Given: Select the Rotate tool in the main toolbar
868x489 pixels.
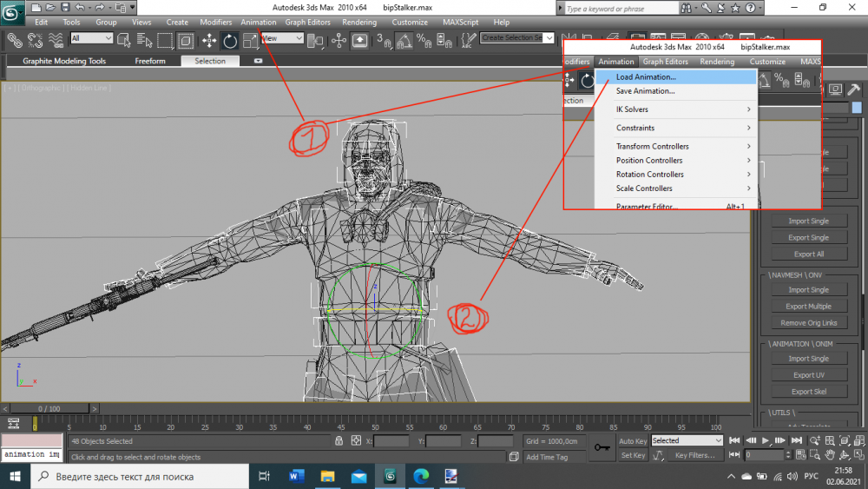Looking at the screenshot, I should click(x=230, y=40).
